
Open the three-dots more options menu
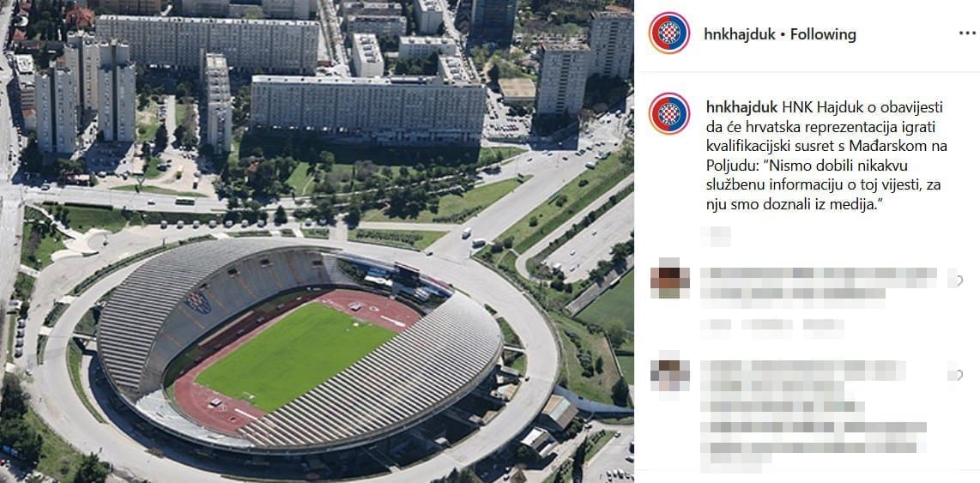(967, 33)
